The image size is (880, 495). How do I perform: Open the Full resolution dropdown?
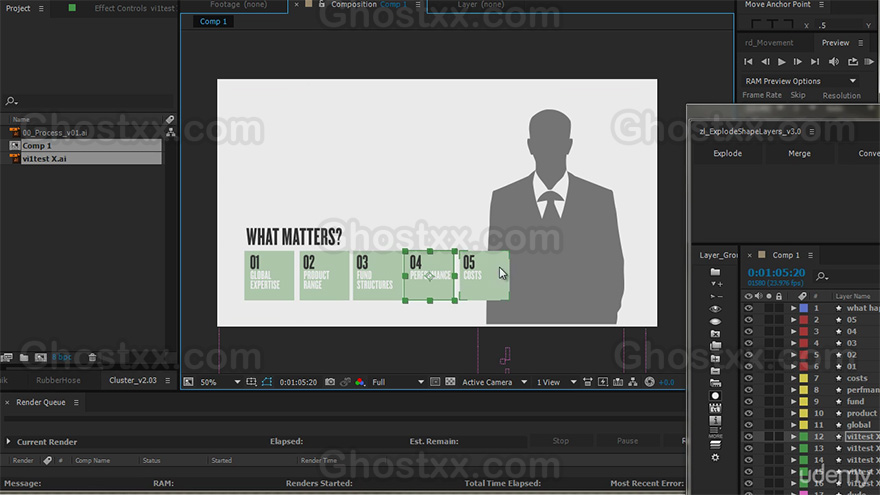click(x=397, y=382)
